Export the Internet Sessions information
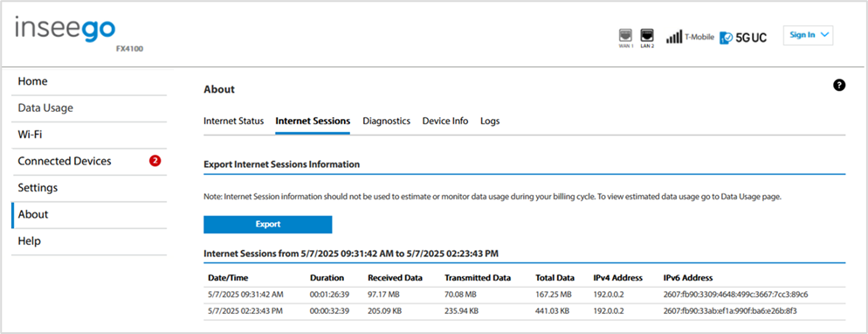The image size is (868, 334). coord(268,225)
